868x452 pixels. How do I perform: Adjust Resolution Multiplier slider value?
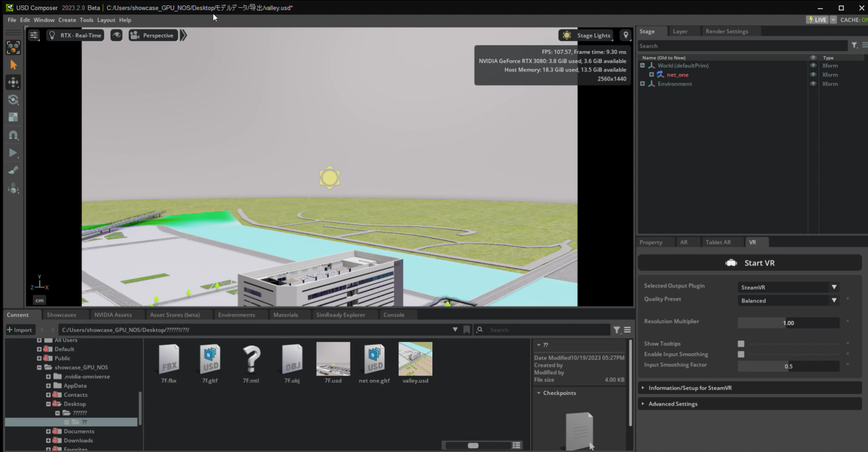point(788,323)
